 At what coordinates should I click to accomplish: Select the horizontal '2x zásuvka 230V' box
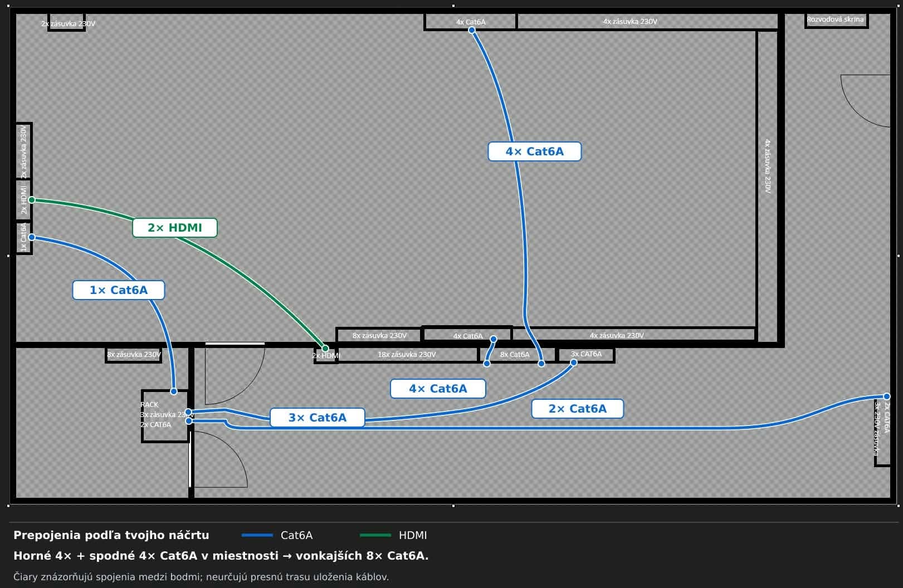click(x=67, y=23)
